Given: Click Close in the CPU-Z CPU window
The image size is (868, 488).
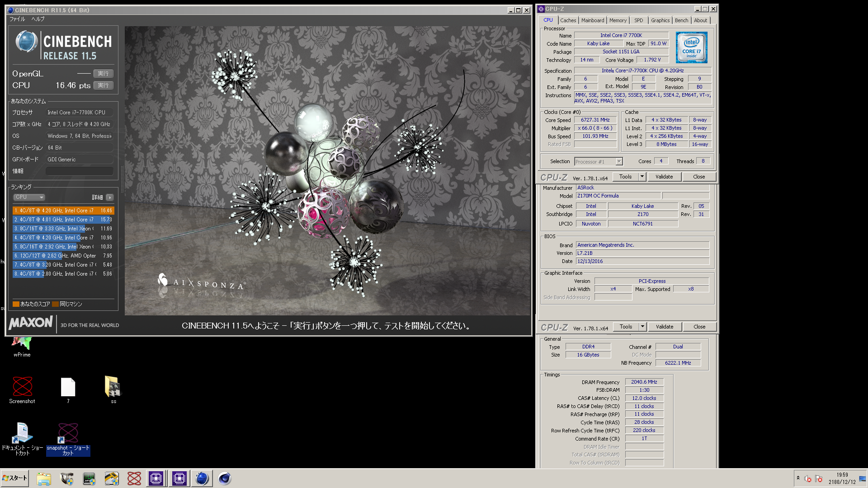Looking at the screenshot, I should point(699,177).
